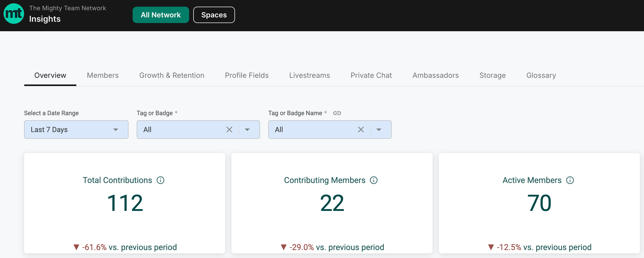This screenshot has height=258, width=644.
Task: Clear the Tag or Badge filter with X
Action: click(229, 130)
